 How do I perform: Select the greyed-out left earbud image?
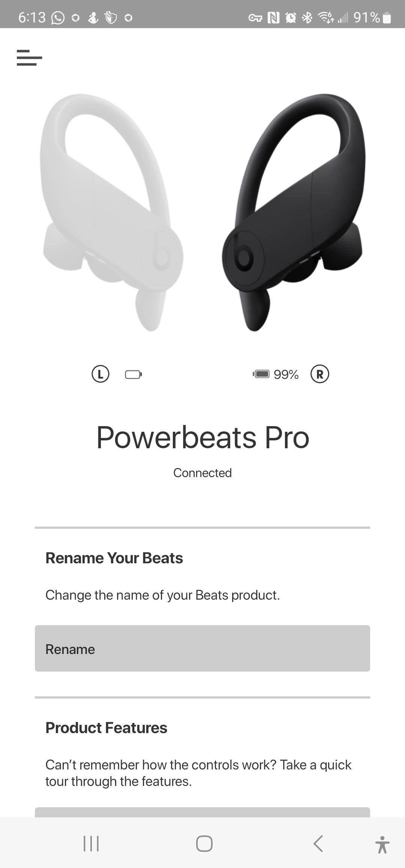pos(112,212)
